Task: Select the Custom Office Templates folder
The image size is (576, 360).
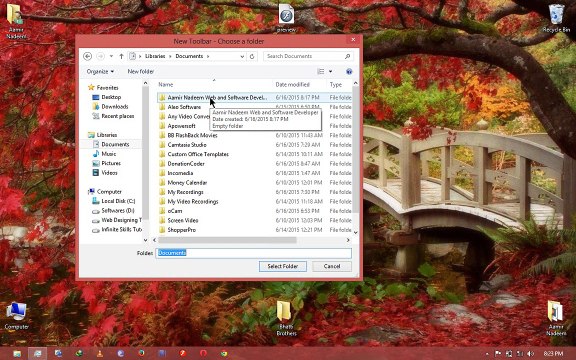Action: coord(198,154)
